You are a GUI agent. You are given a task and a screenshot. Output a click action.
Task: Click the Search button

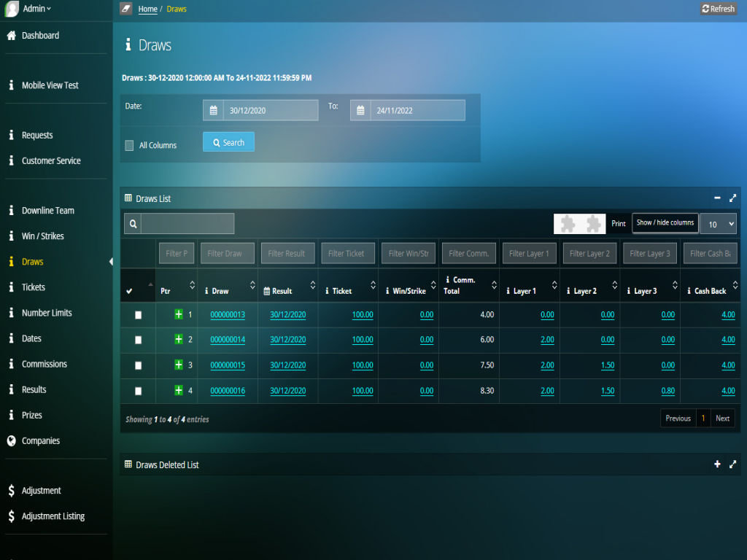pyautogui.click(x=228, y=142)
